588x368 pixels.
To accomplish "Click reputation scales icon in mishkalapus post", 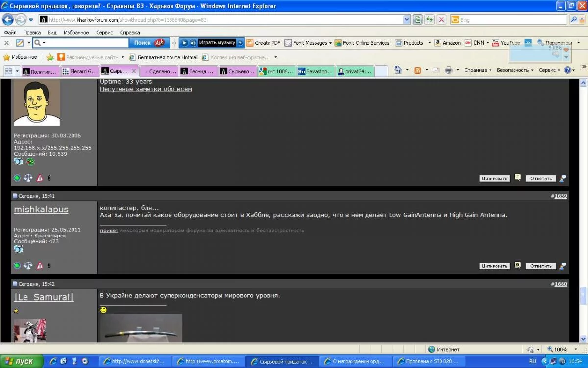I will coord(28,265).
